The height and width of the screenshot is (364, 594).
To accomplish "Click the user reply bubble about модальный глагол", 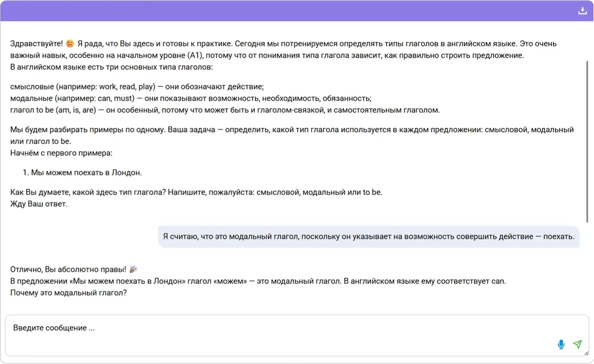I will click(x=369, y=237).
